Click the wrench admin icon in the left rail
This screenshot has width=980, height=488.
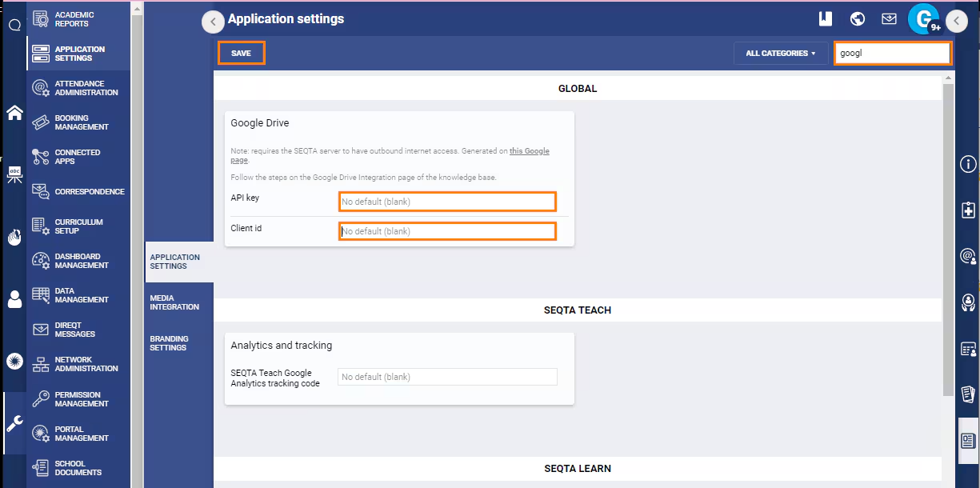[x=14, y=424]
